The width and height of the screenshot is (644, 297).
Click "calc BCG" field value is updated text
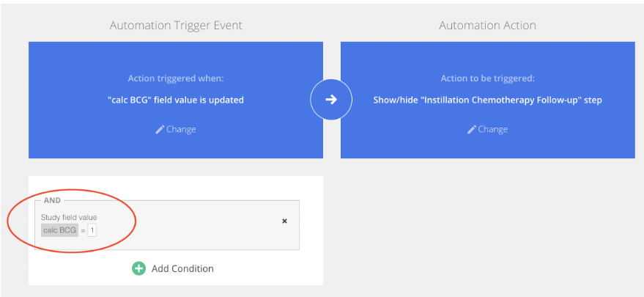pos(176,100)
